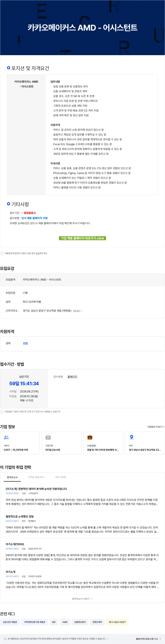Click the grey circle icon in footer notice
The height and width of the screenshot is (644, 165).
click(x=5, y=639)
